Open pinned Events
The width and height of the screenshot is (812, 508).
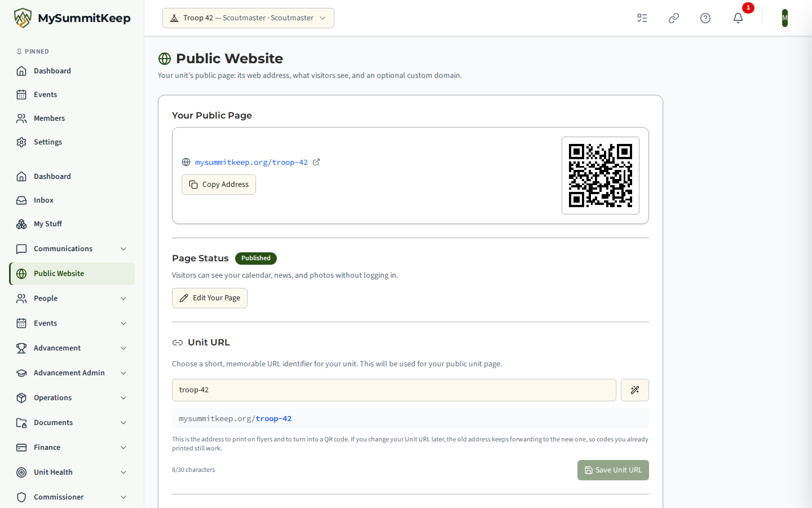(72, 95)
